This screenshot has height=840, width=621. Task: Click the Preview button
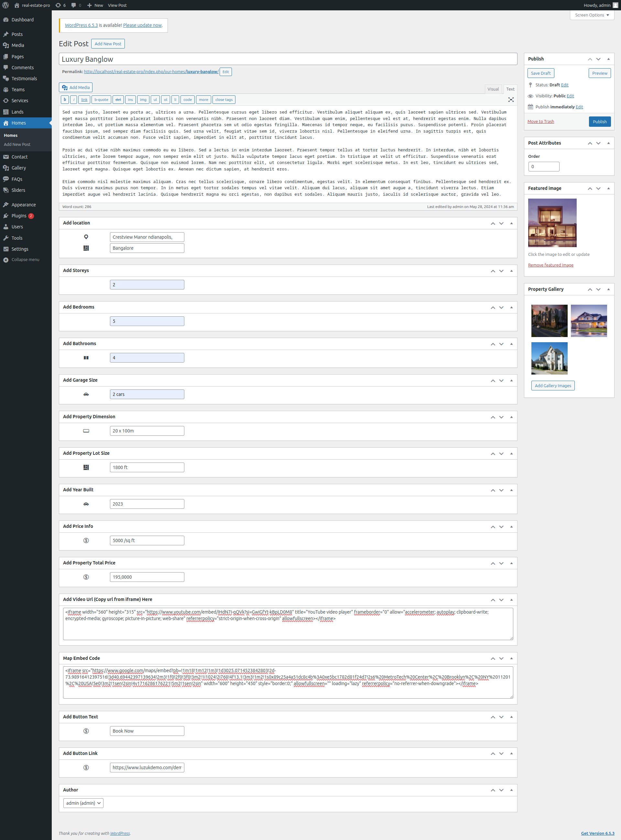tap(600, 73)
